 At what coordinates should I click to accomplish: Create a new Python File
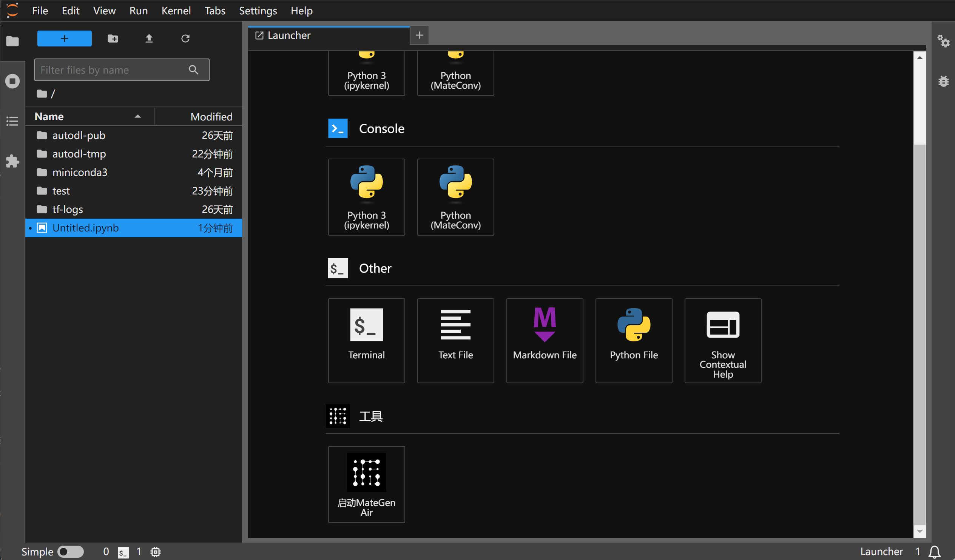(x=633, y=340)
